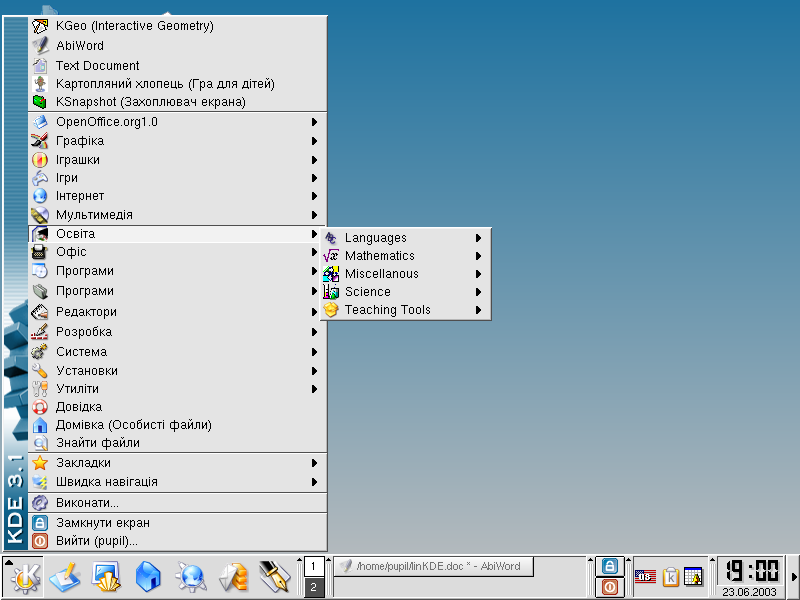Open the Klipper clipboard tray icon
The image size is (800, 600).
pos(670,577)
